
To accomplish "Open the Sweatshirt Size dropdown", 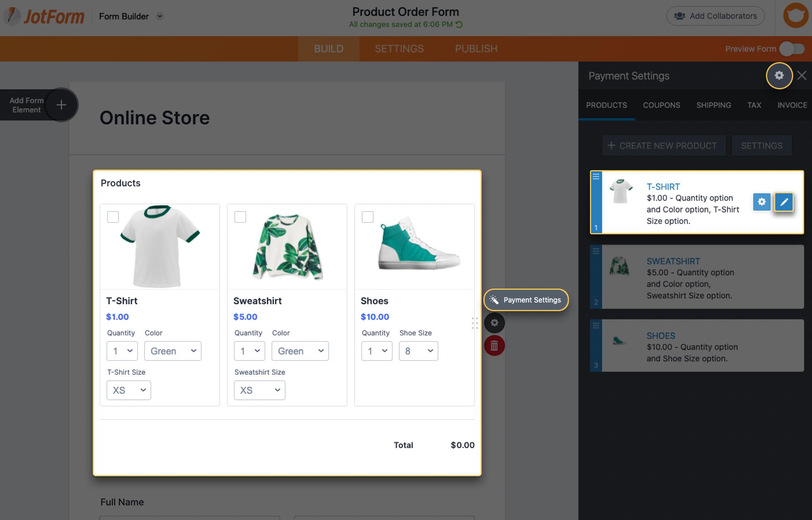I will tap(259, 390).
